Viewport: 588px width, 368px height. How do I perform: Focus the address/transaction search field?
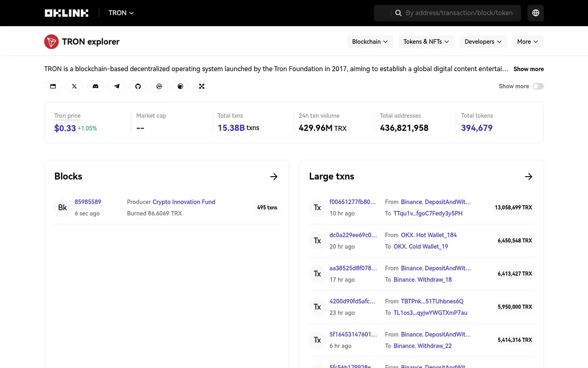[459, 13]
